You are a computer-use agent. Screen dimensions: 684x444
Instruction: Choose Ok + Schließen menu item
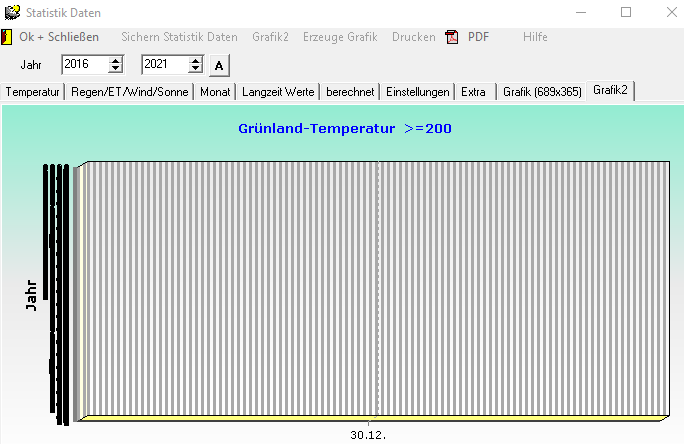point(59,37)
